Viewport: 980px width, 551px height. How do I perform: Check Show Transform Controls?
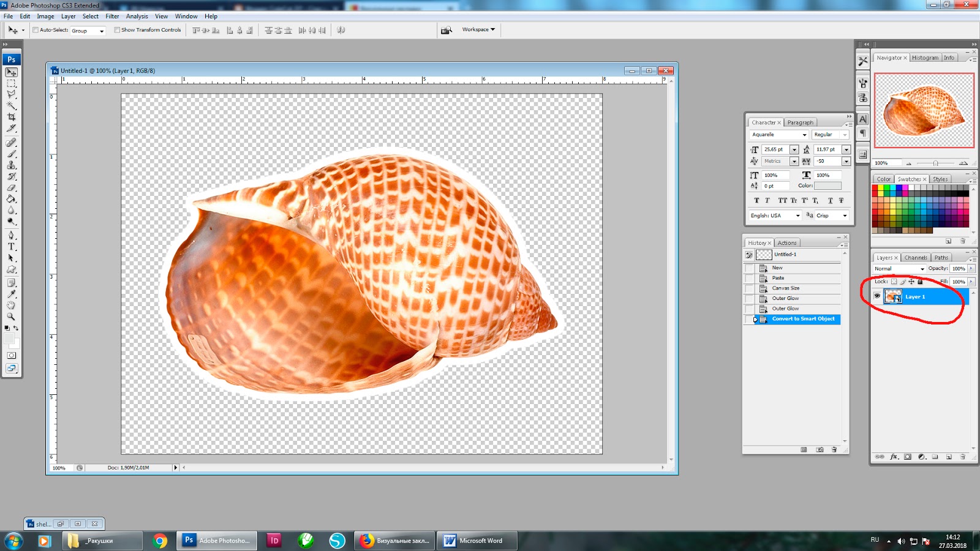[x=117, y=30]
